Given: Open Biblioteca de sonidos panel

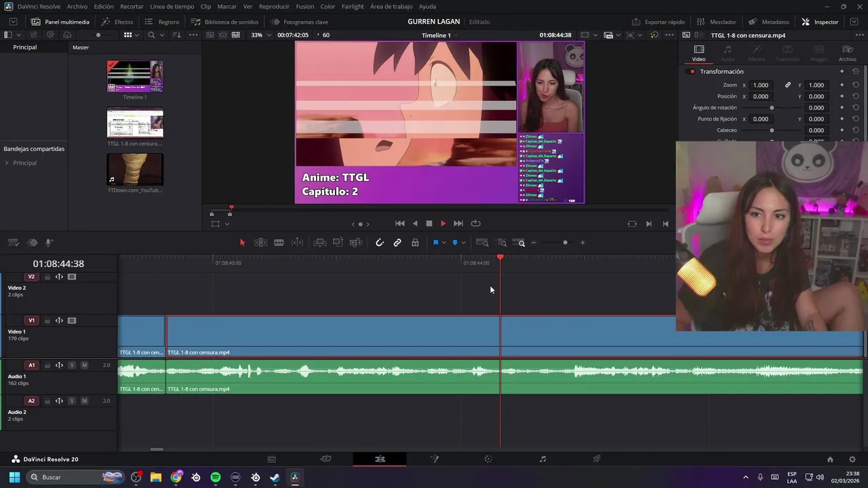Looking at the screenshot, I should click(x=224, y=22).
